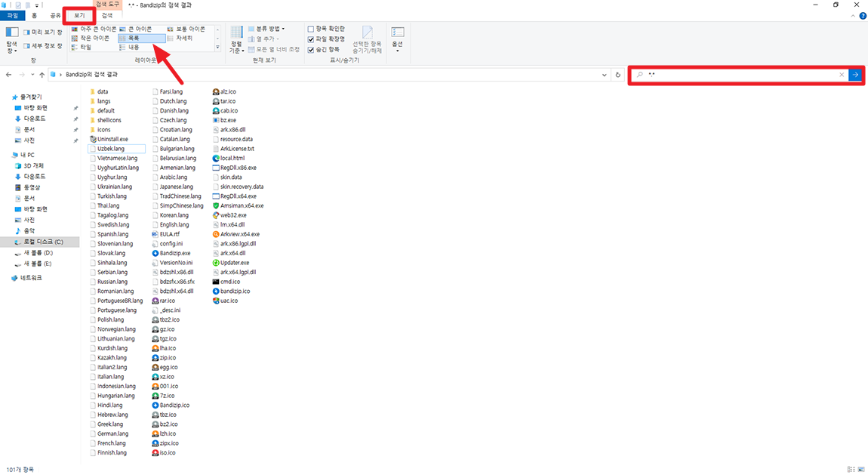Open the 분류 방법 dropdown
The image size is (868, 475).
(x=267, y=29)
